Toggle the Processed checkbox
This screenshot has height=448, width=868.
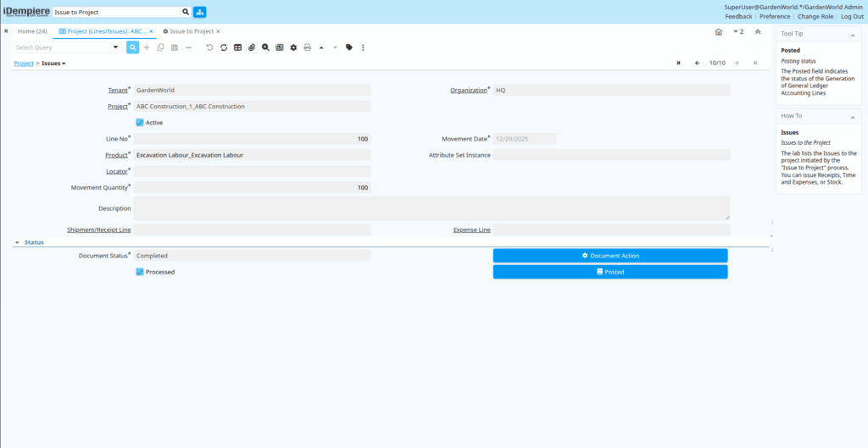140,272
